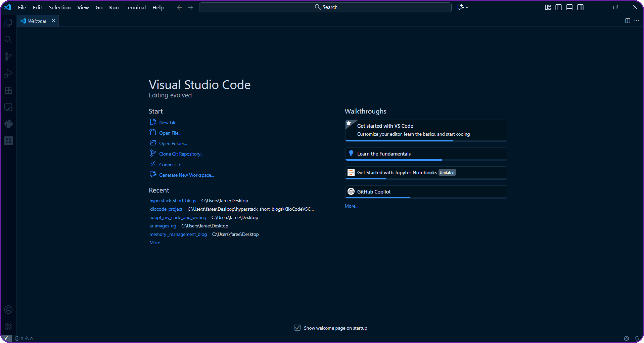Open the Source Control view
Image resolution: width=644 pixels, height=343 pixels.
pos(8,56)
